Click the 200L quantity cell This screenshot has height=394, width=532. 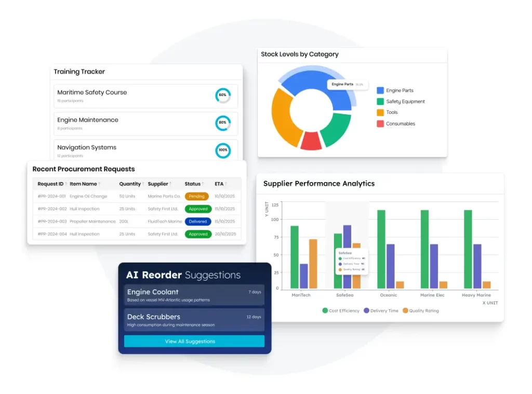pyautogui.click(x=124, y=222)
